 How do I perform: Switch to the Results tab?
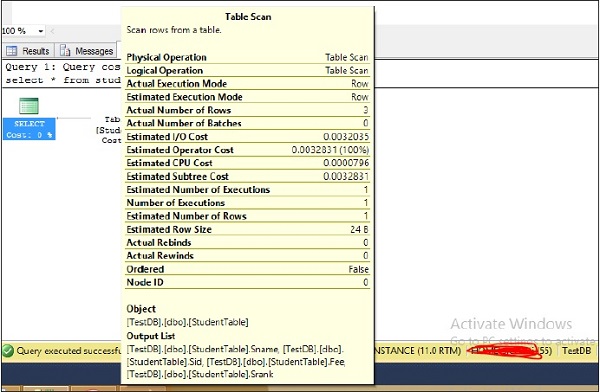pos(28,51)
